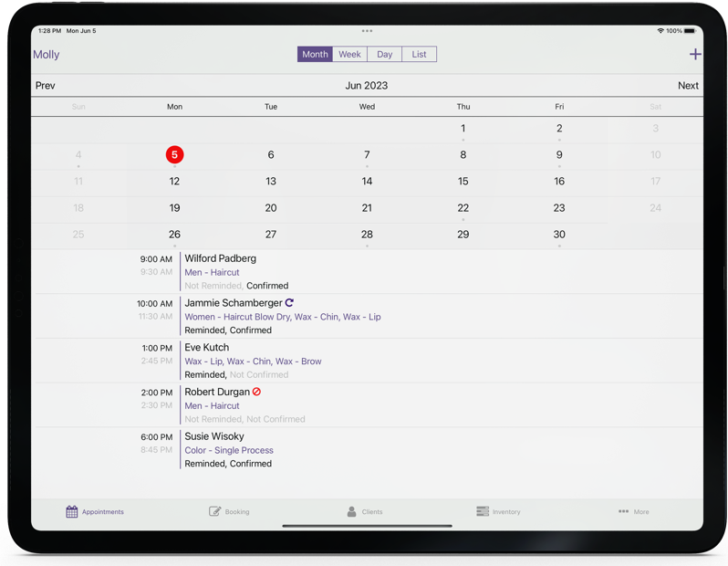
Task: Open the Inventory tab icon
Action: click(x=483, y=511)
